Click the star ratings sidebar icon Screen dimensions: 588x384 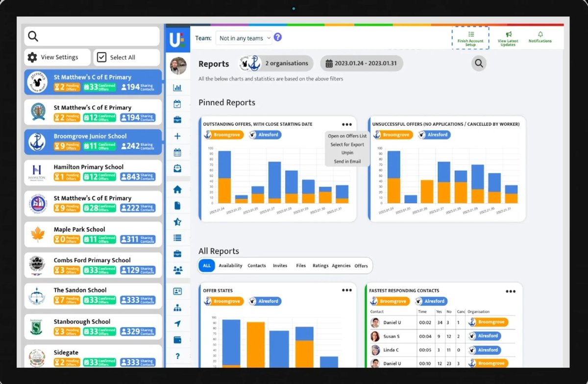(177, 222)
